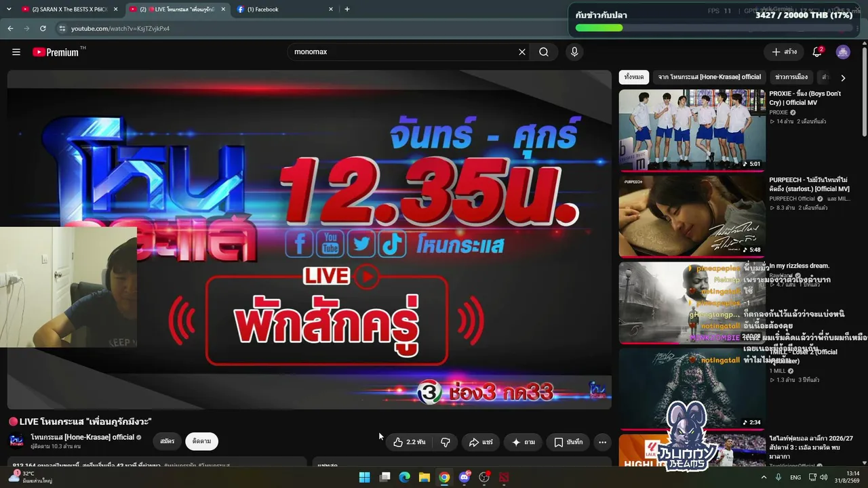Select the ทั้งหมด filter chip
This screenshot has height=488, width=868.
634,77
